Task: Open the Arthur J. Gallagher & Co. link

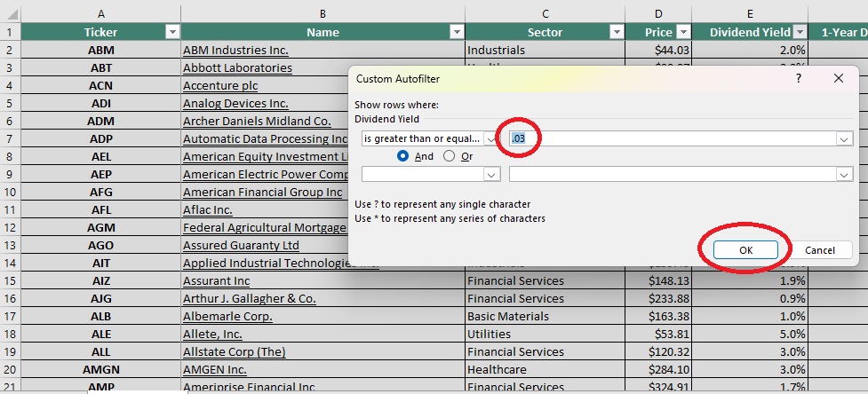Action: [249, 299]
